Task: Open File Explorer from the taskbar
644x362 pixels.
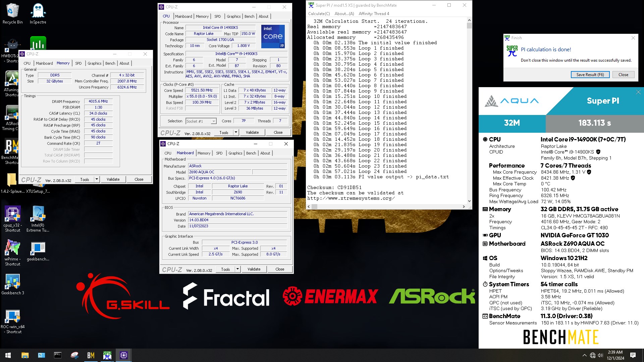Action: (x=25, y=355)
